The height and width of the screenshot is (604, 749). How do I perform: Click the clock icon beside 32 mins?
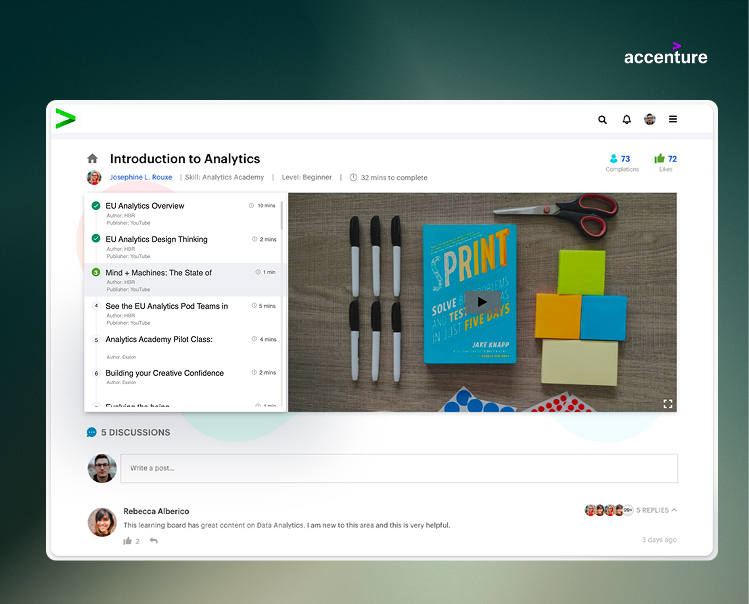tap(353, 177)
